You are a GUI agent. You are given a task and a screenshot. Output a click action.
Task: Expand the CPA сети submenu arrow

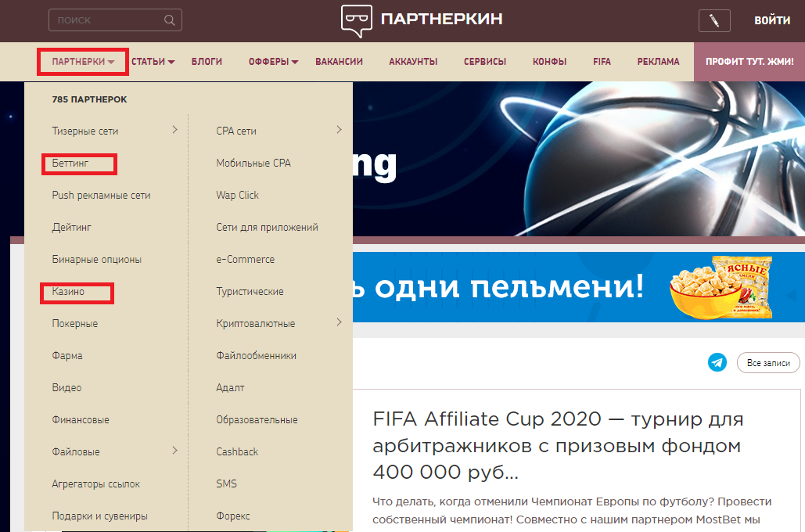pyautogui.click(x=340, y=130)
